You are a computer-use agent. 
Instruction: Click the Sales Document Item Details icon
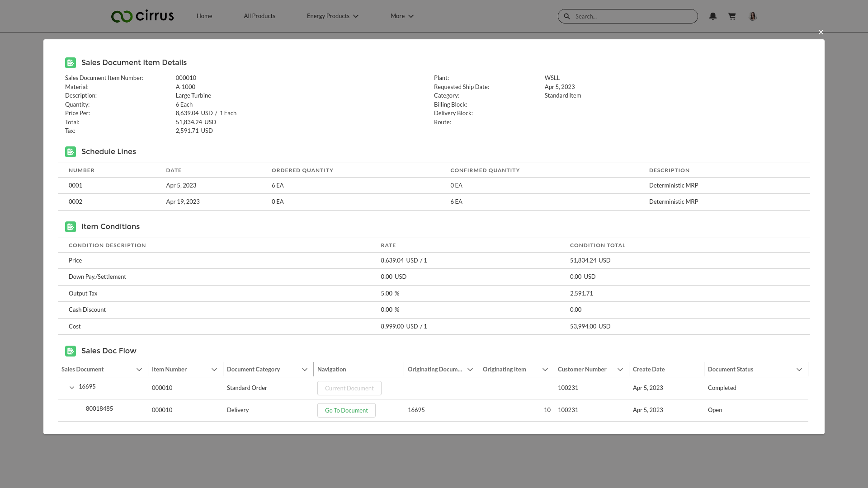point(71,63)
